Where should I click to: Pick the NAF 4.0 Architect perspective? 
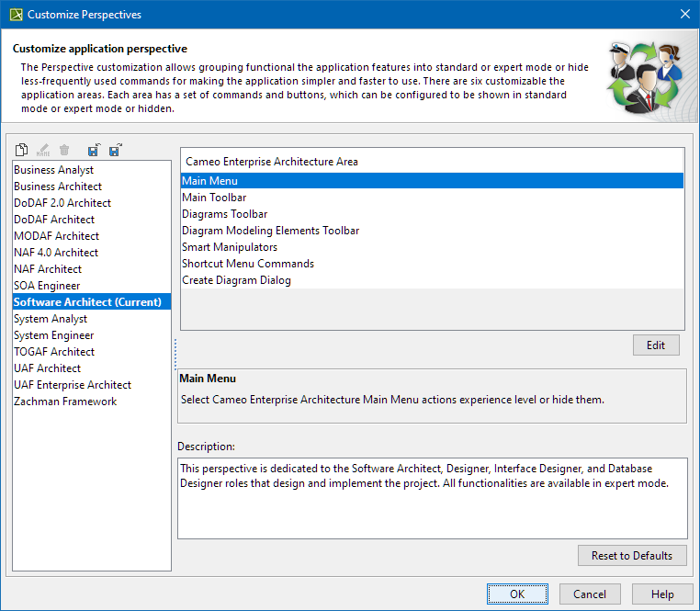click(92, 253)
